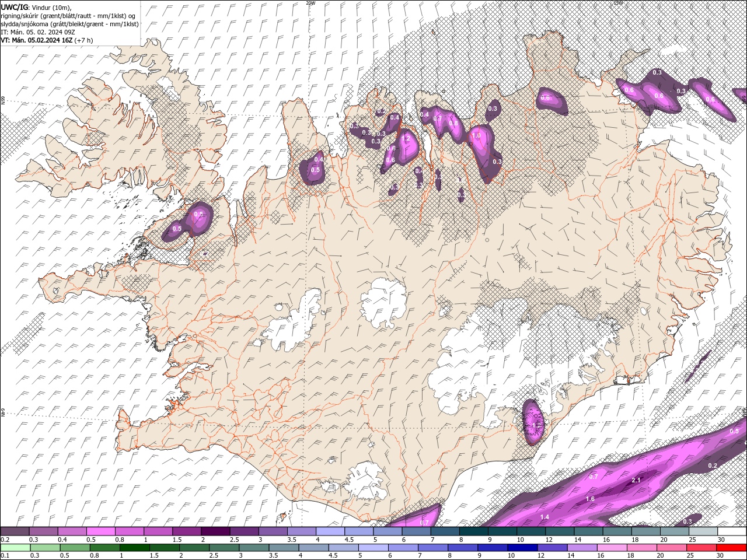The height and width of the screenshot is (560, 747).
Task: Select the rain scale swatch for 25
Action: (703, 548)
